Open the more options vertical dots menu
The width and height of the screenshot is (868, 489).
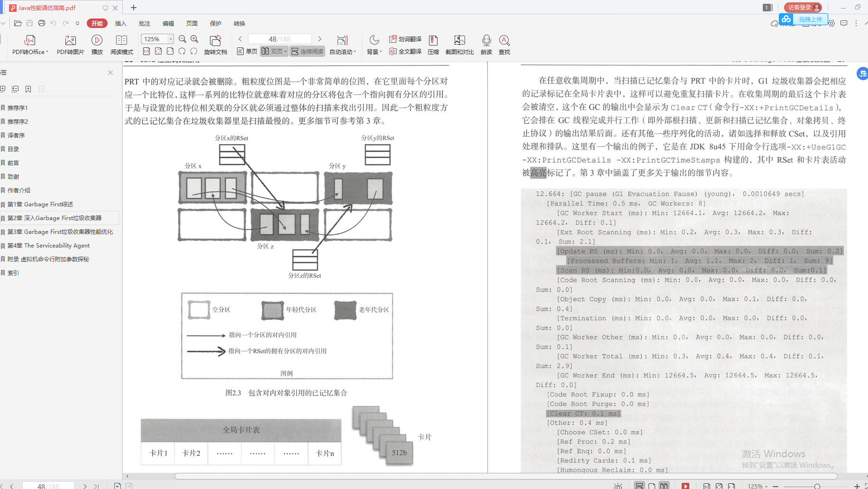856,23
